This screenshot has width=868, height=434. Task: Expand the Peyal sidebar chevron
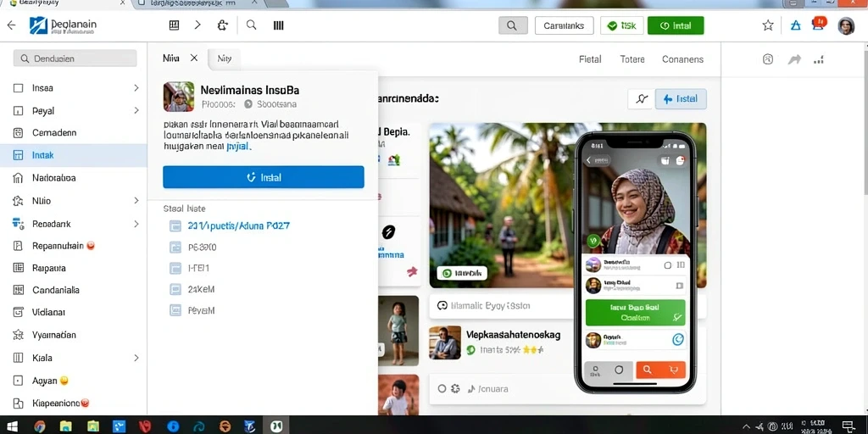pyautogui.click(x=136, y=111)
